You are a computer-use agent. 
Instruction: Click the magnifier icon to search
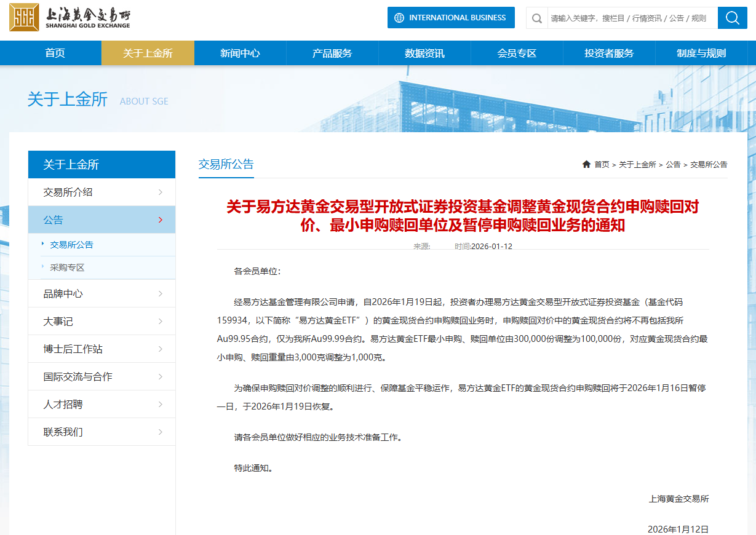tap(732, 17)
